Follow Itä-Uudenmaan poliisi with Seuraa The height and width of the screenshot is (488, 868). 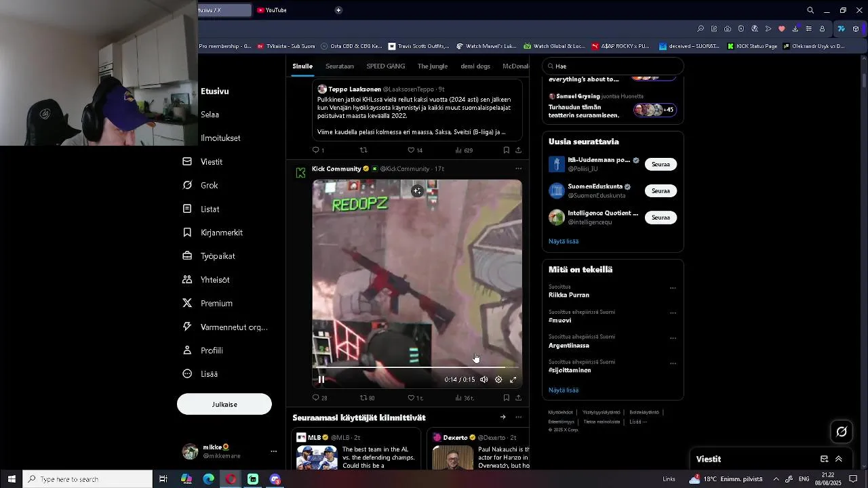pos(660,164)
